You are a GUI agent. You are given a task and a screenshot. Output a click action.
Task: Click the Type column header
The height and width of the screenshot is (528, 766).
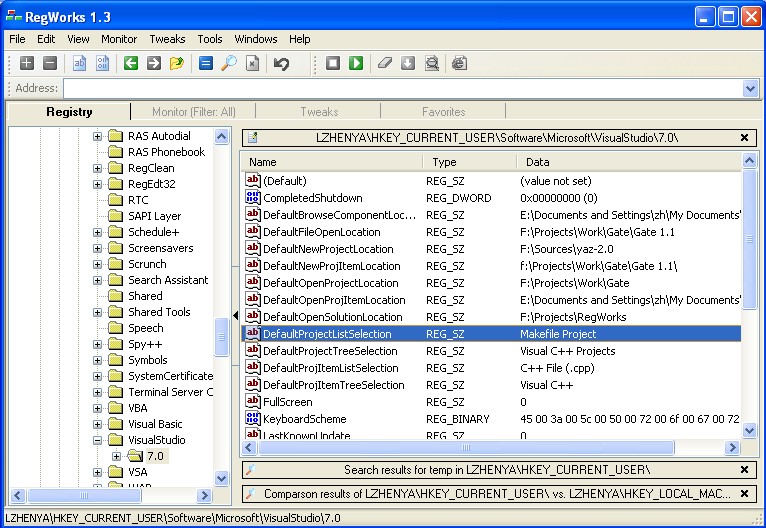click(x=468, y=162)
